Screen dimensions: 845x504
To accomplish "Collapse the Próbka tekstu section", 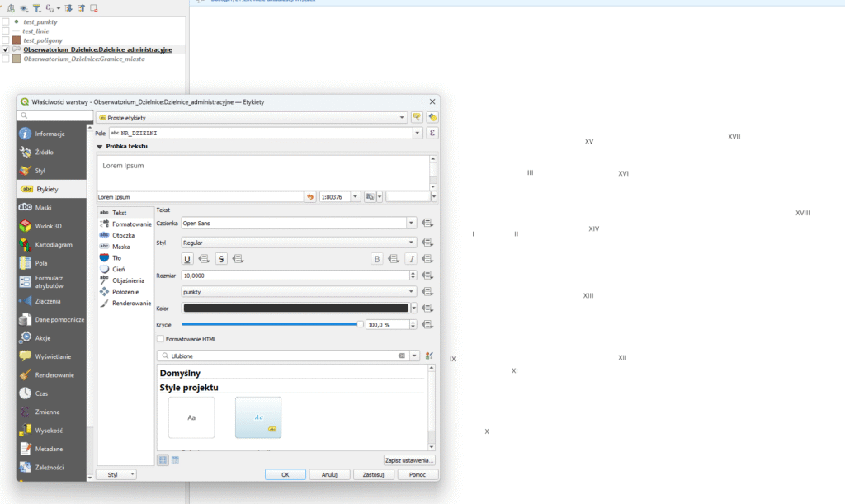I will (x=100, y=146).
